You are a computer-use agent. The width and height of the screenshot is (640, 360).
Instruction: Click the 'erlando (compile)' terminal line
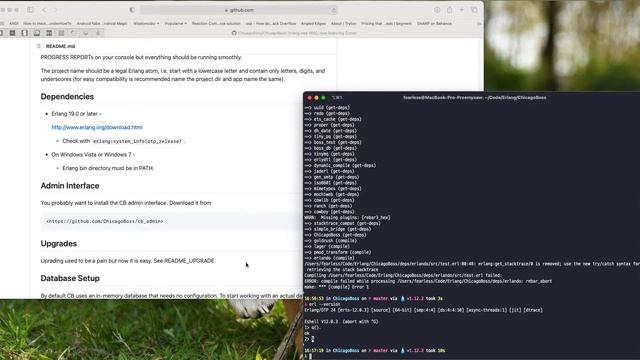[329, 258]
